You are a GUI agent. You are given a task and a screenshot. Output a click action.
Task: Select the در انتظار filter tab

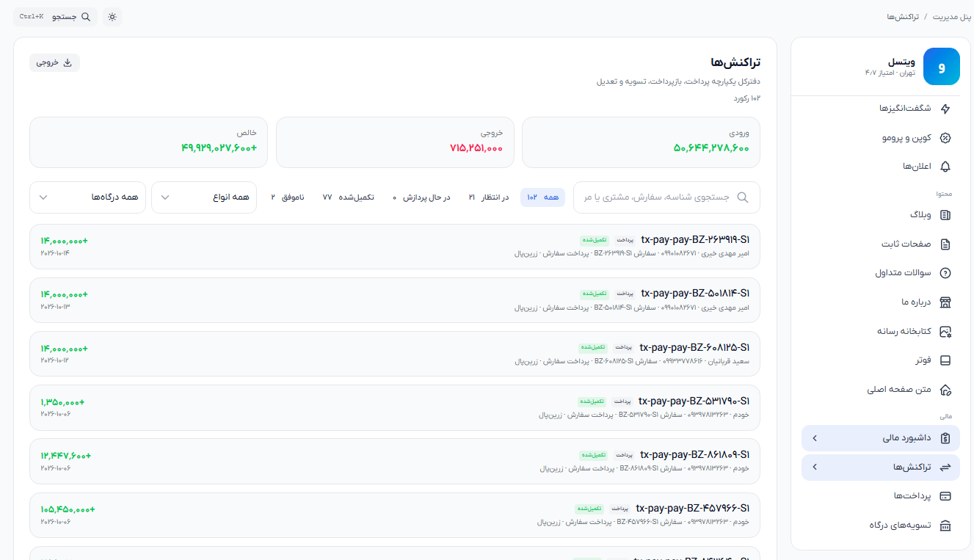click(489, 197)
